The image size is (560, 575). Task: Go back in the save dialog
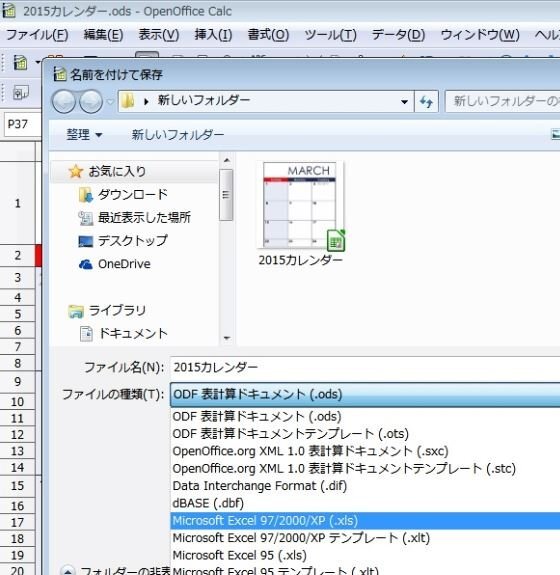click(x=64, y=101)
